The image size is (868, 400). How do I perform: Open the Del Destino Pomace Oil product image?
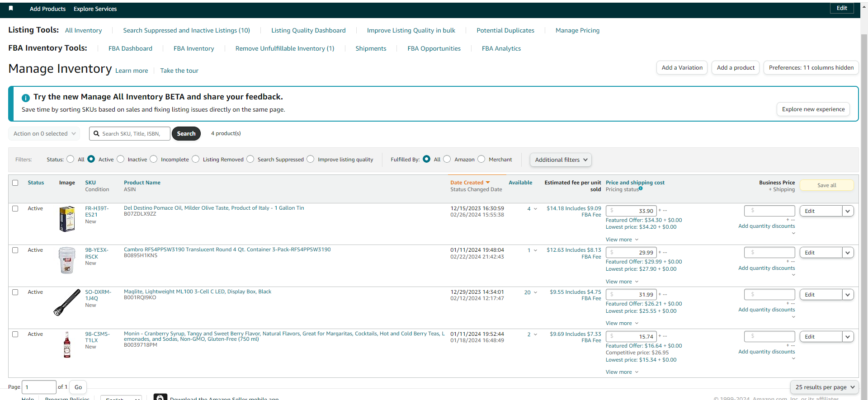click(x=67, y=219)
